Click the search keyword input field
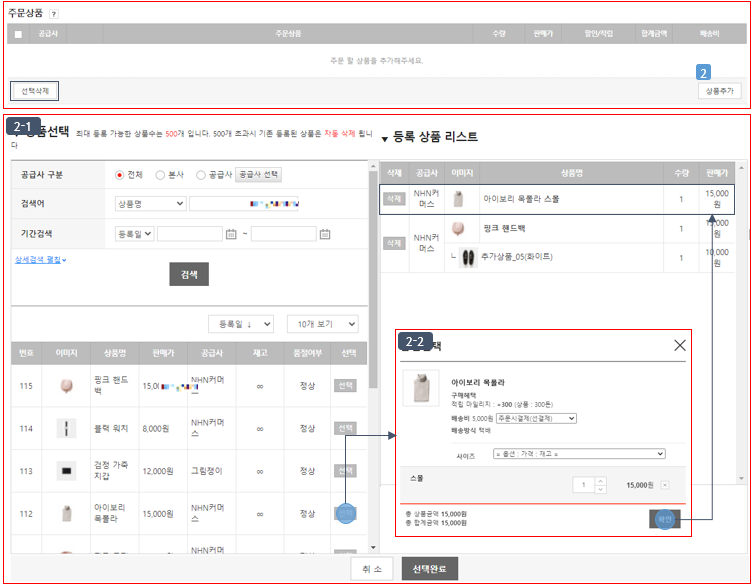Screen dimensions: 754x587 click(x=244, y=204)
